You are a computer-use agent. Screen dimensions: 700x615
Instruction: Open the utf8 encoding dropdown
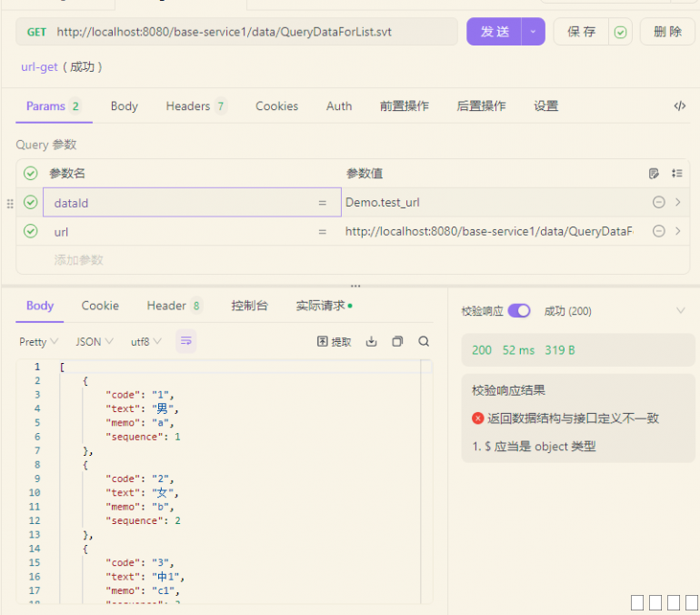[145, 342]
